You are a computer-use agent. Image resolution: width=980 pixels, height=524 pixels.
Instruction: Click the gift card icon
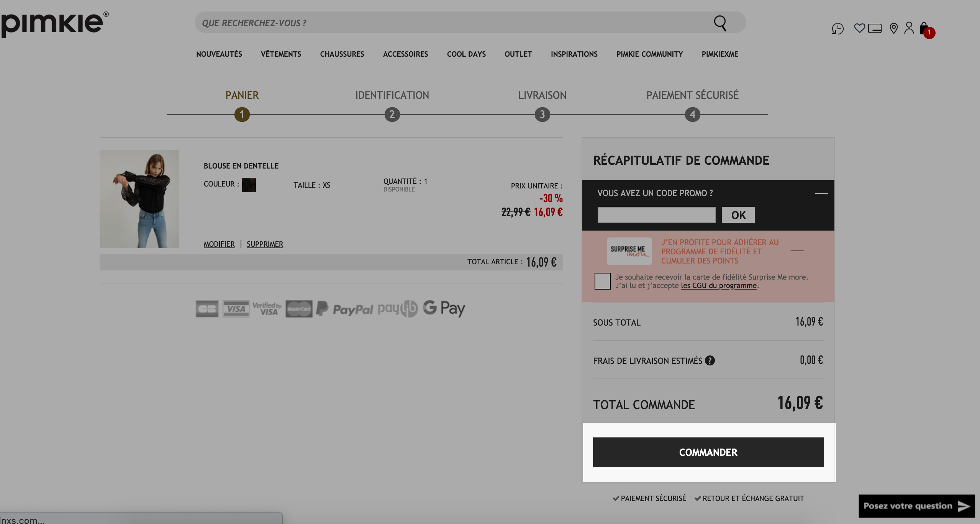pos(875,28)
